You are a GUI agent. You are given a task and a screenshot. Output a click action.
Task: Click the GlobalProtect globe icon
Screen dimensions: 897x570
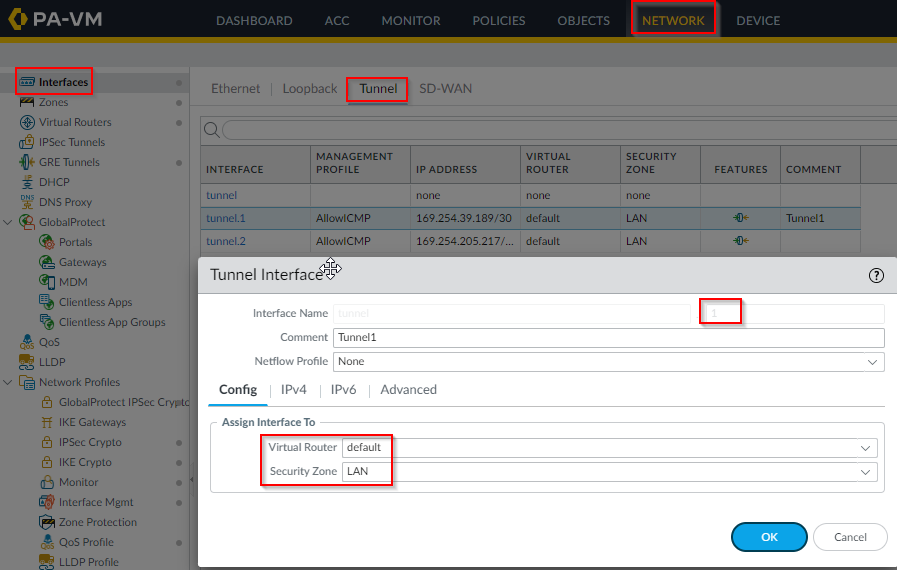coord(27,222)
